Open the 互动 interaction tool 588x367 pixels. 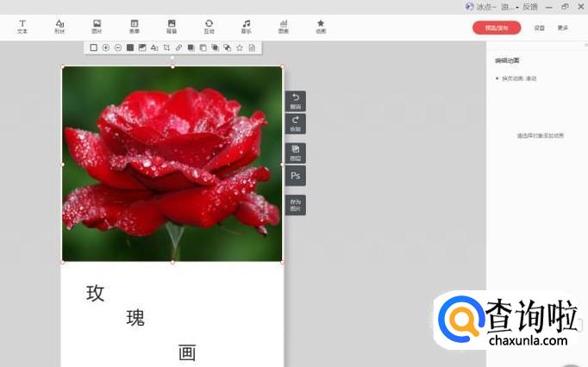(x=209, y=27)
